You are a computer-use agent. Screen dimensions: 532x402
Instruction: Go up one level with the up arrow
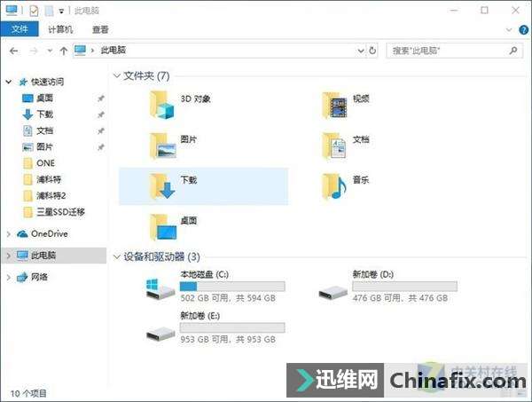[64, 51]
